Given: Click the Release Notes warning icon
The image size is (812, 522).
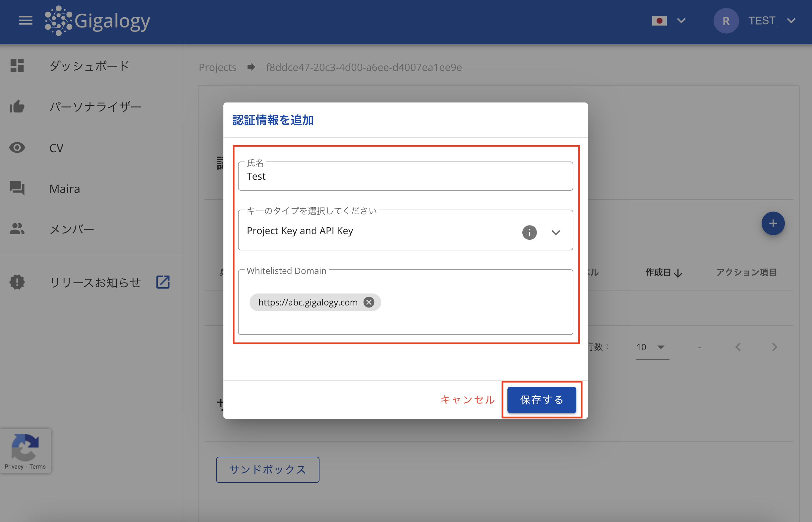Looking at the screenshot, I should (x=16, y=281).
